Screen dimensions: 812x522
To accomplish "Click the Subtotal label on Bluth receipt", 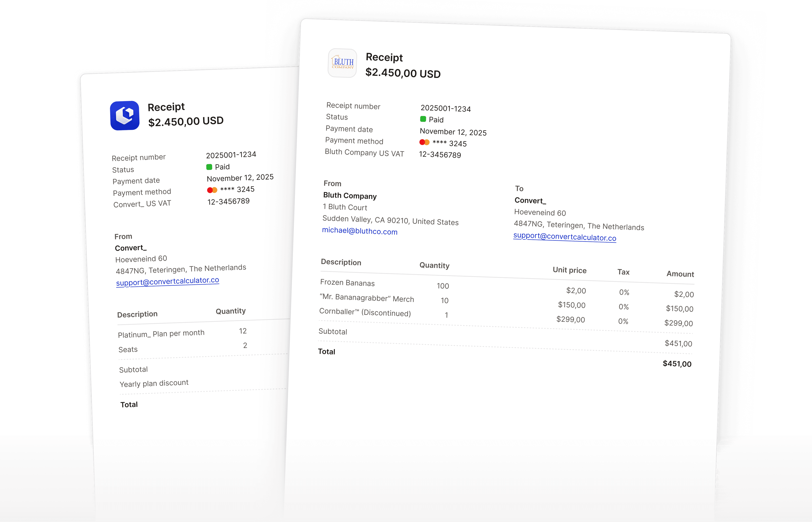I will [333, 331].
